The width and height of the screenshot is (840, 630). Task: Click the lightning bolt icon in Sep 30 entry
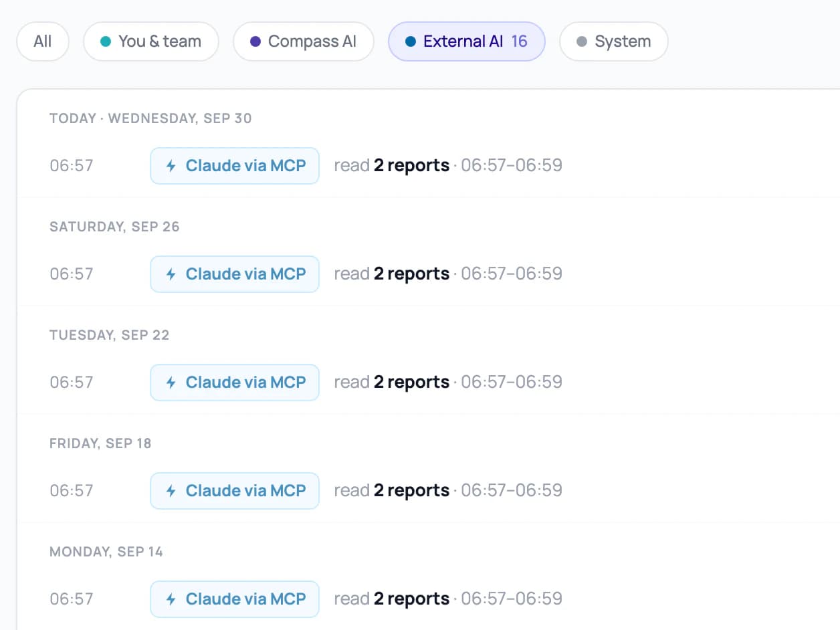pyautogui.click(x=171, y=165)
